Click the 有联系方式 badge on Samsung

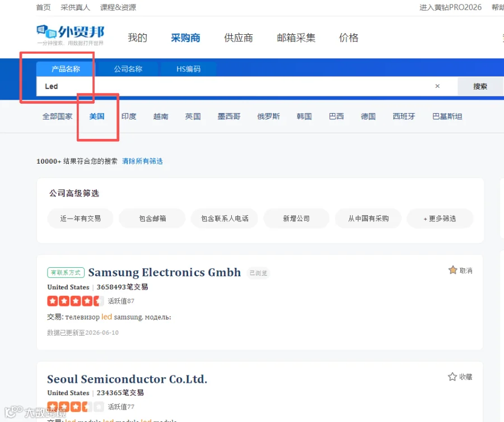coord(66,272)
